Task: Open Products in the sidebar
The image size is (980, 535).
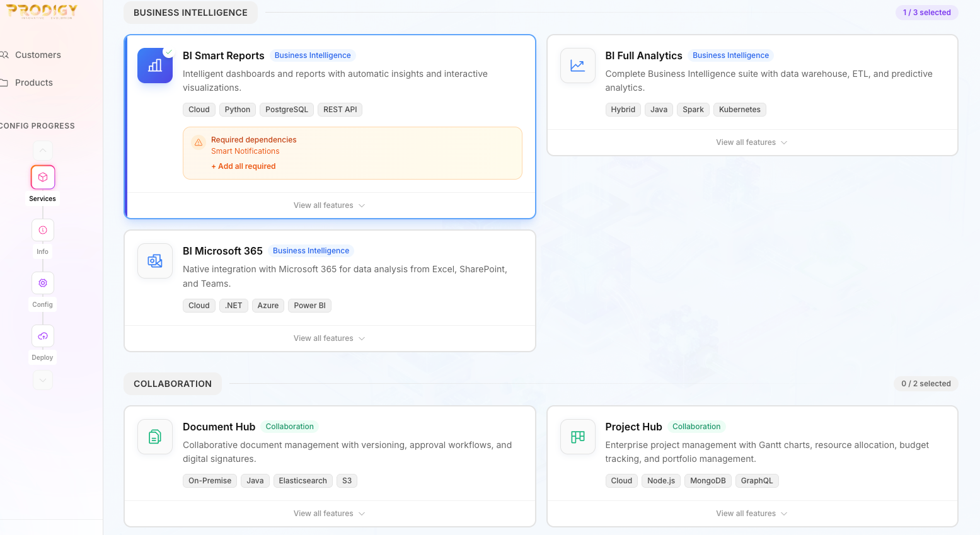Action: [x=34, y=83]
